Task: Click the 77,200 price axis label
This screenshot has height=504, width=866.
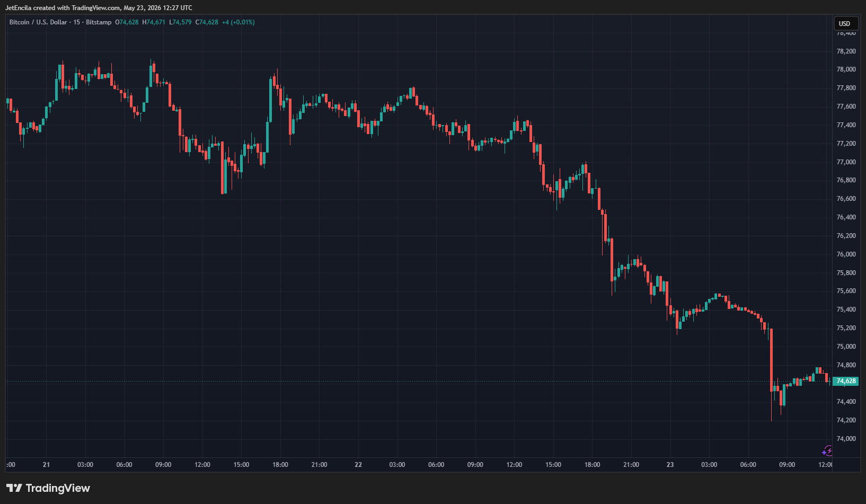Action: [x=846, y=144]
